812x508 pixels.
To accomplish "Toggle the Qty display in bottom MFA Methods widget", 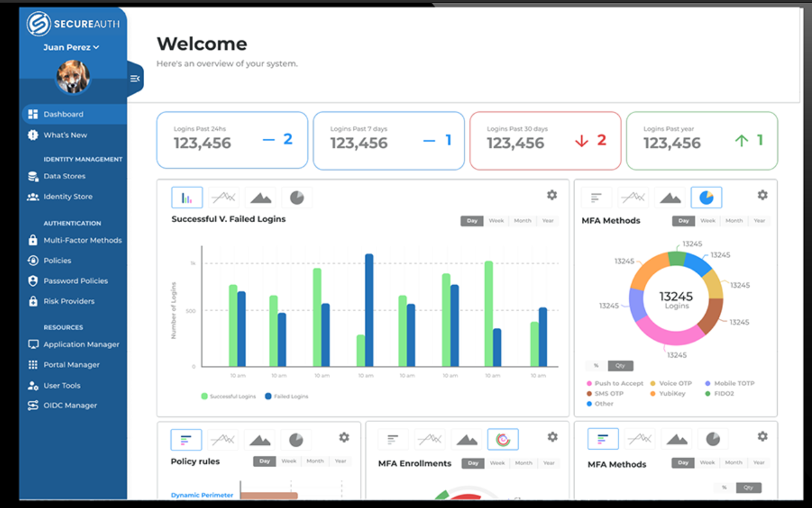I will point(748,487).
